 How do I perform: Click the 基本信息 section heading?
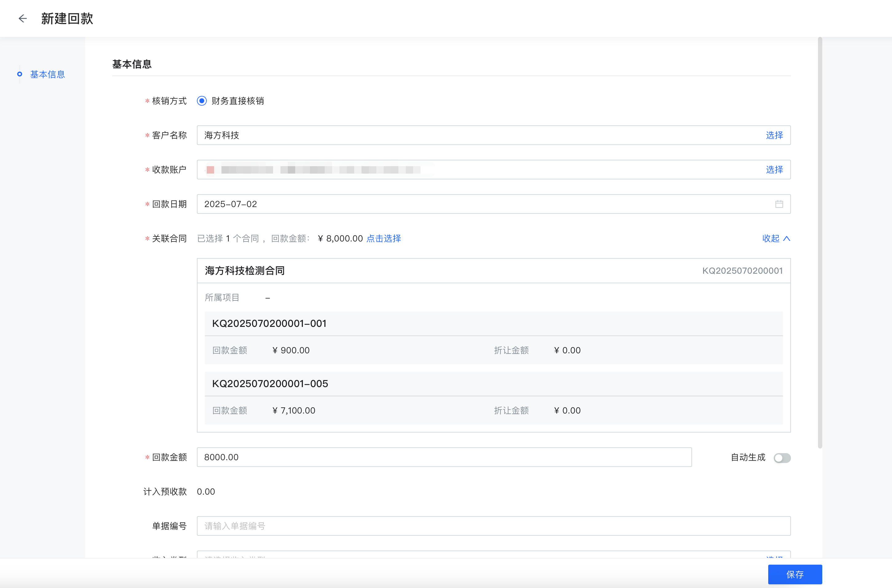(131, 64)
